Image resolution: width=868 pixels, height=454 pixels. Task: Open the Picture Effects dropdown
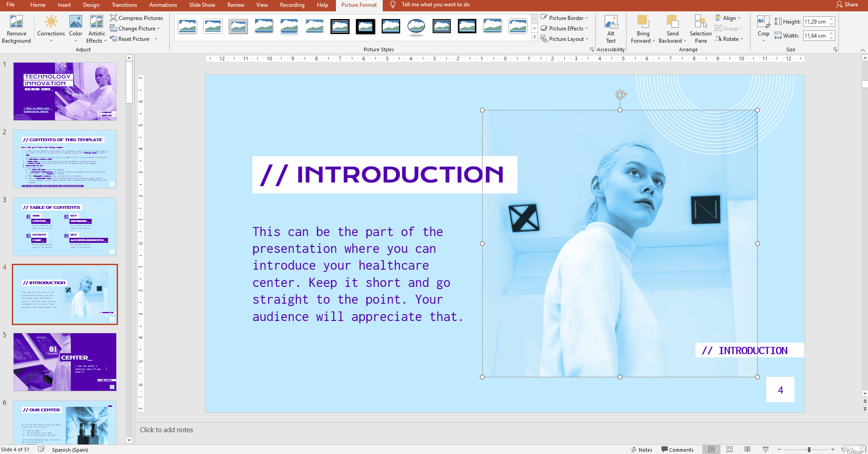[566, 29]
